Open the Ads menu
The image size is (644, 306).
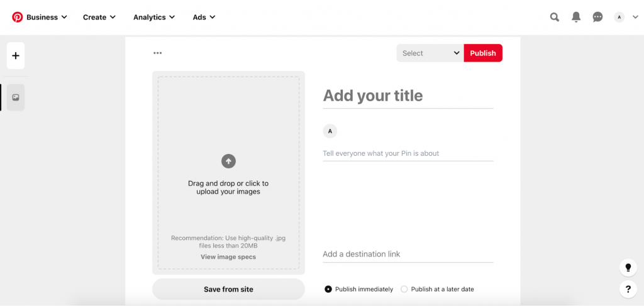(x=204, y=17)
